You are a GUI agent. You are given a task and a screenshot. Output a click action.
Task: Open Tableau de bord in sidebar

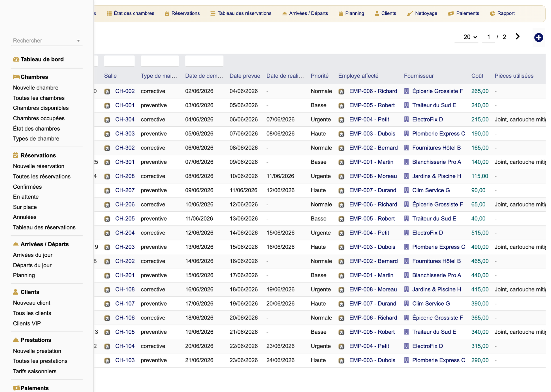42,59
